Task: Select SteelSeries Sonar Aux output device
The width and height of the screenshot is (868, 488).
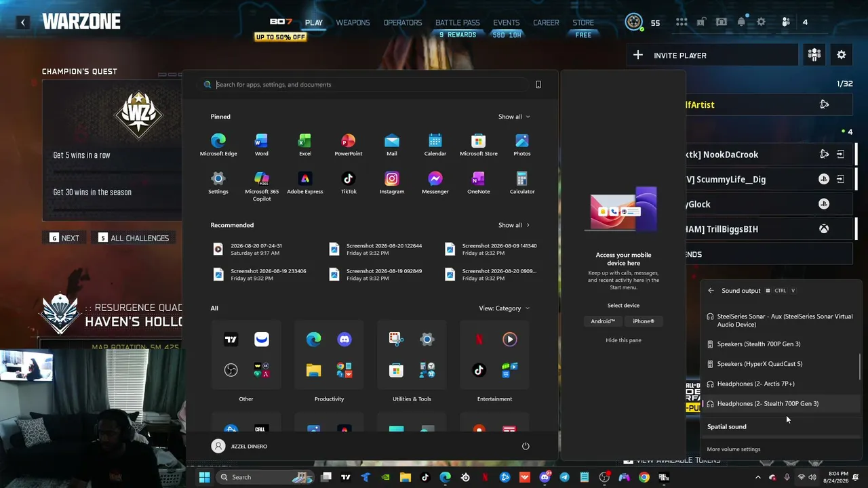Action: (x=781, y=321)
